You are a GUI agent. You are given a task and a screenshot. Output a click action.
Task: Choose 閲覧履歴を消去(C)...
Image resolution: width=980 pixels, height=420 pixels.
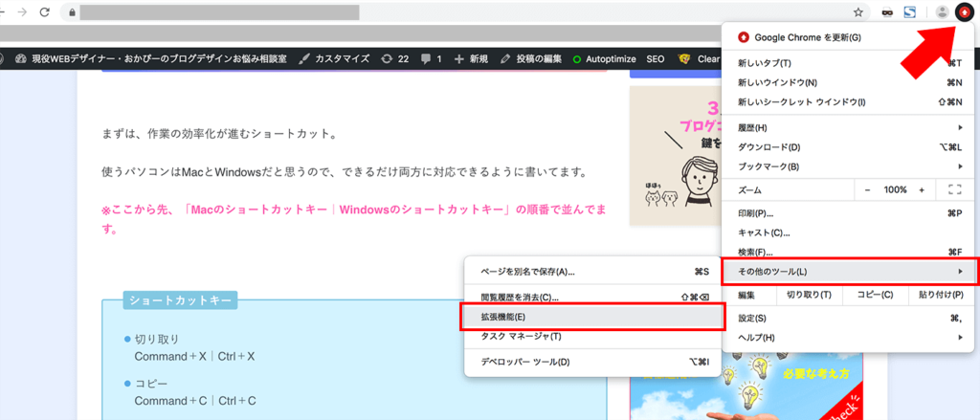point(593,298)
